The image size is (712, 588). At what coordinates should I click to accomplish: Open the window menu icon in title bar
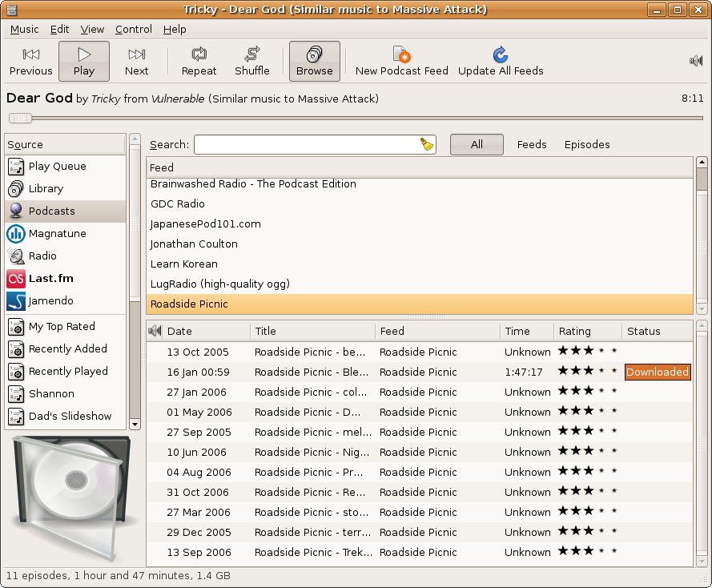[x=12, y=10]
